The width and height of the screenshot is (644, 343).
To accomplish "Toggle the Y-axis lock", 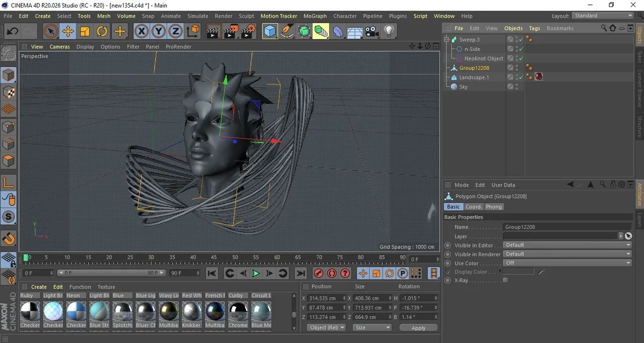I will (158, 32).
